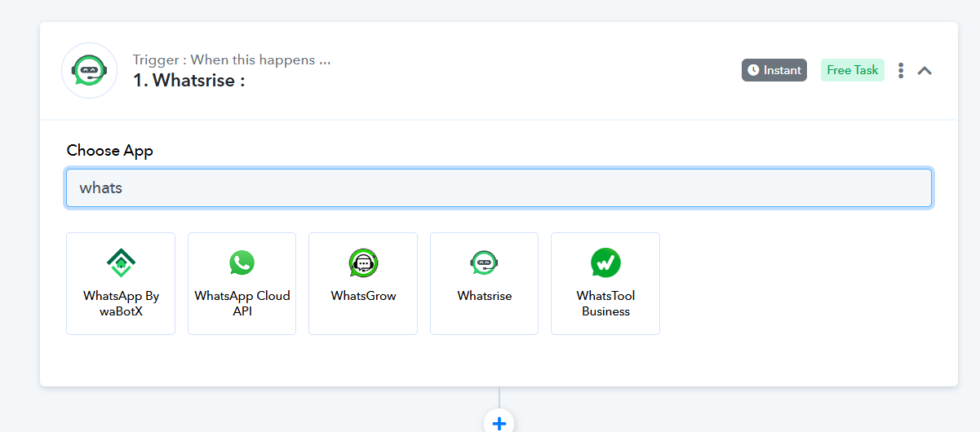Select the Whatsrise app card

click(484, 284)
